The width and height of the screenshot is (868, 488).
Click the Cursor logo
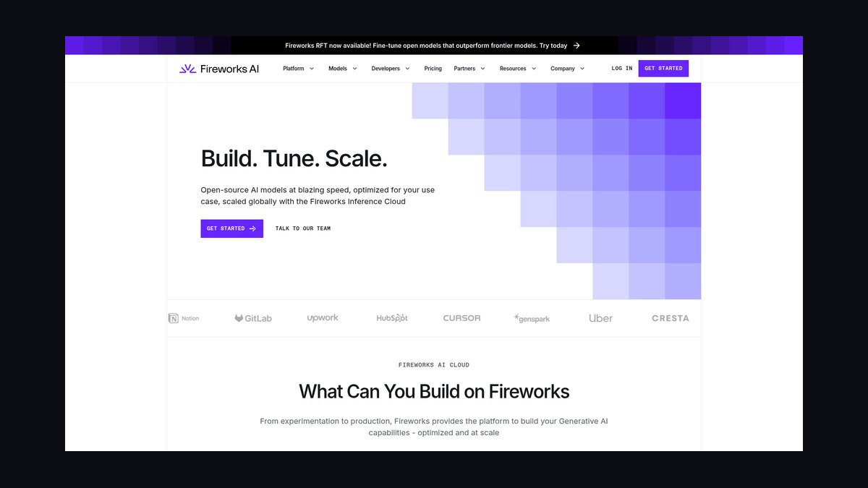461,318
